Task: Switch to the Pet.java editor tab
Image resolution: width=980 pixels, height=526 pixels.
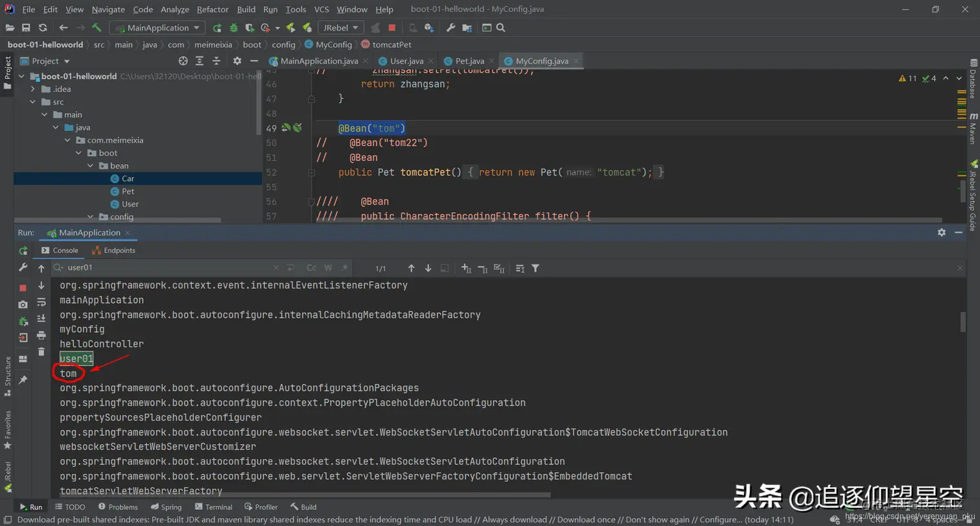Action: (470, 61)
